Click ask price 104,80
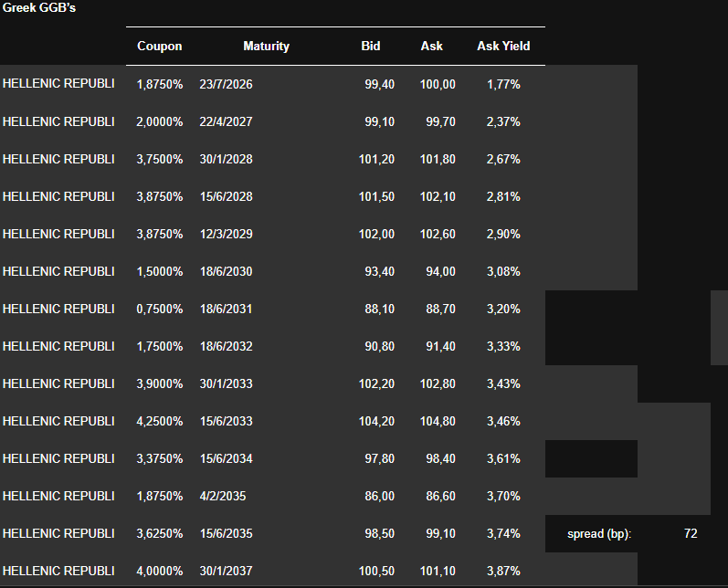The image size is (728, 588). [x=438, y=421]
